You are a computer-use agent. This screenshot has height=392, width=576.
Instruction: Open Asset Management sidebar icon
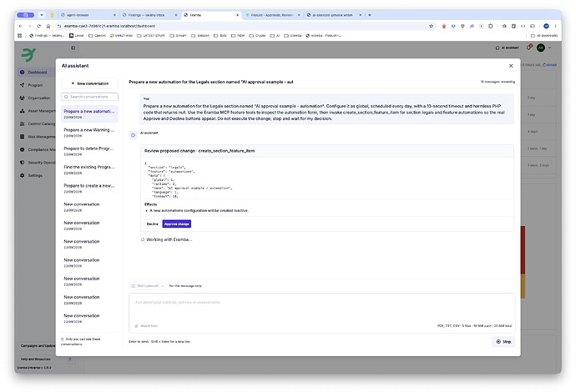(x=22, y=111)
